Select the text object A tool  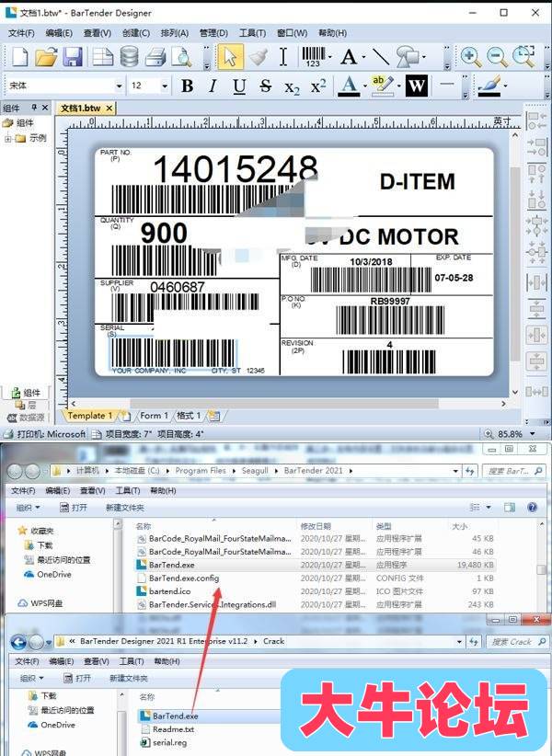pyautogui.click(x=349, y=57)
